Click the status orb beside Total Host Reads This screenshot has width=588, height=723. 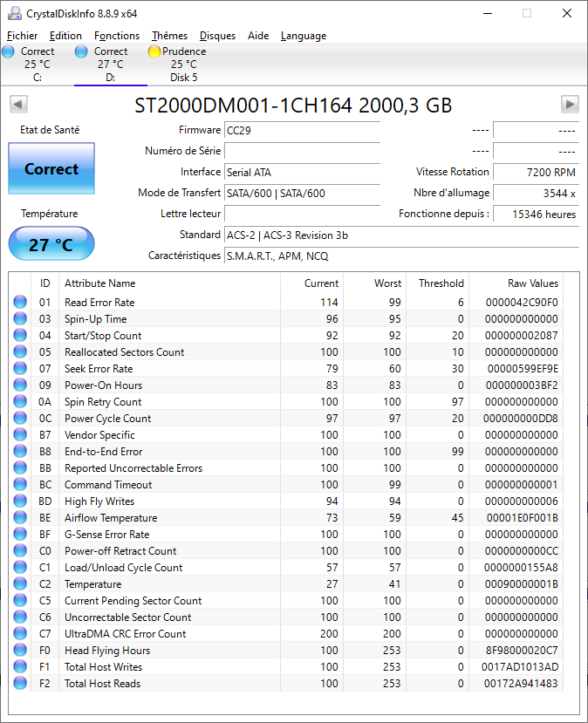tap(19, 684)
